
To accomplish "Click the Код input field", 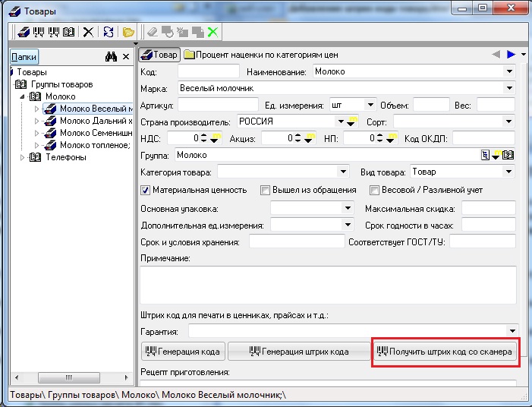I will [209, 71].
